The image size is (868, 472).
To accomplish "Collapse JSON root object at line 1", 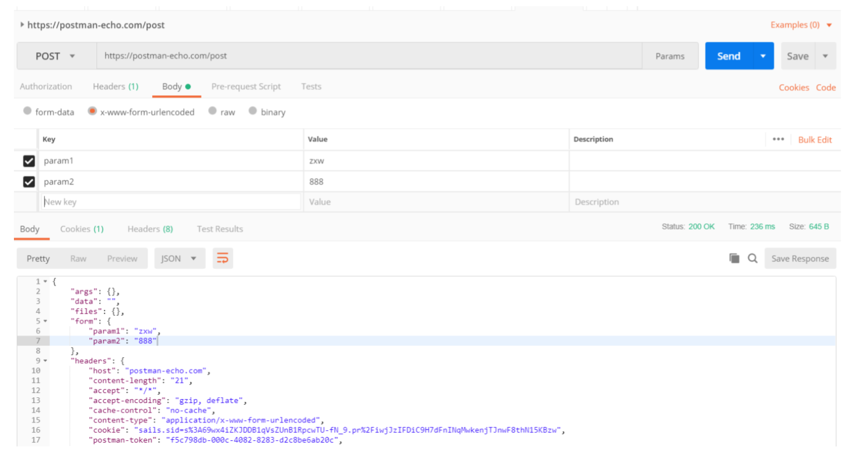I will coord(46,282).
